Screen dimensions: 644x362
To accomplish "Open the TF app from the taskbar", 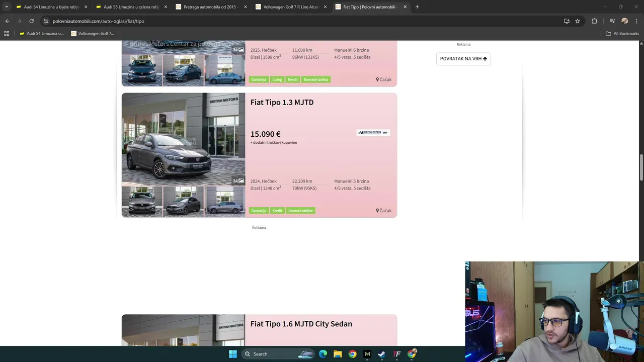I will pyautogui.click(x=396, y=354).
